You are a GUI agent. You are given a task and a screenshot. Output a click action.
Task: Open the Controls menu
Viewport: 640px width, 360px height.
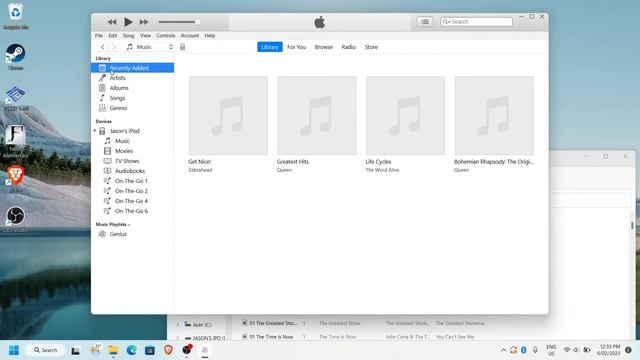[x=166, y=36]
